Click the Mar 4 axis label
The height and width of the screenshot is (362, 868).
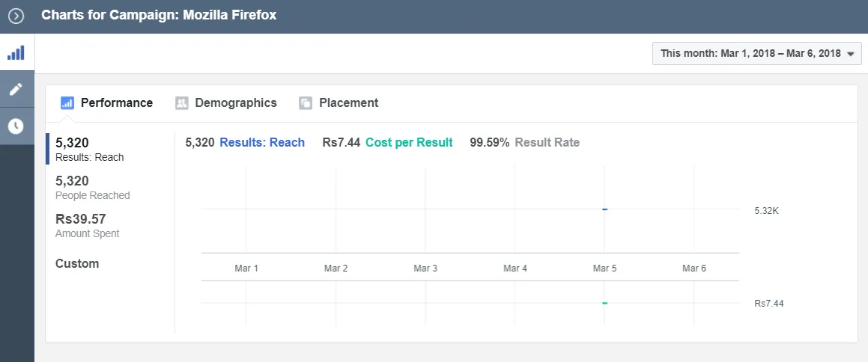[515, 269]
